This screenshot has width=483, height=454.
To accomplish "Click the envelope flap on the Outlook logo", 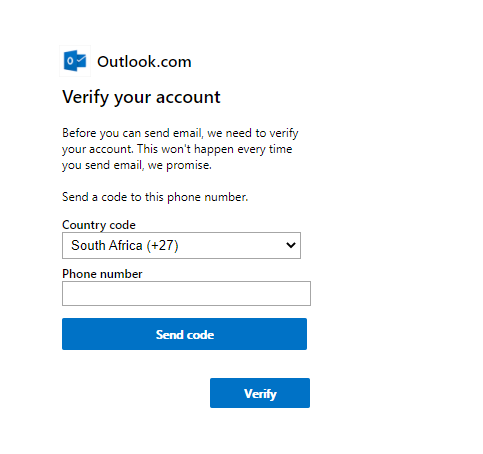I will click(81, 60).
